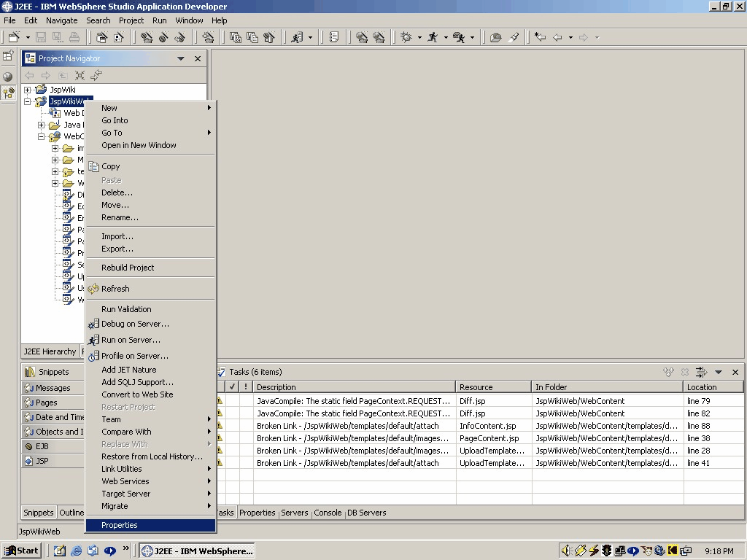This screenshot has width=747, height=560.
Task: Click the JspWikiWeb project icon in the tree
Action: click(x=41, y=101)
